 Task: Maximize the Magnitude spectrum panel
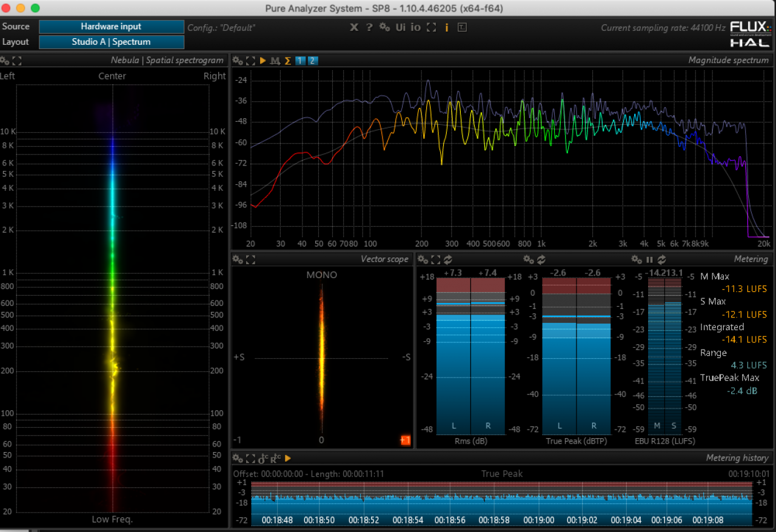click(250, 61)
